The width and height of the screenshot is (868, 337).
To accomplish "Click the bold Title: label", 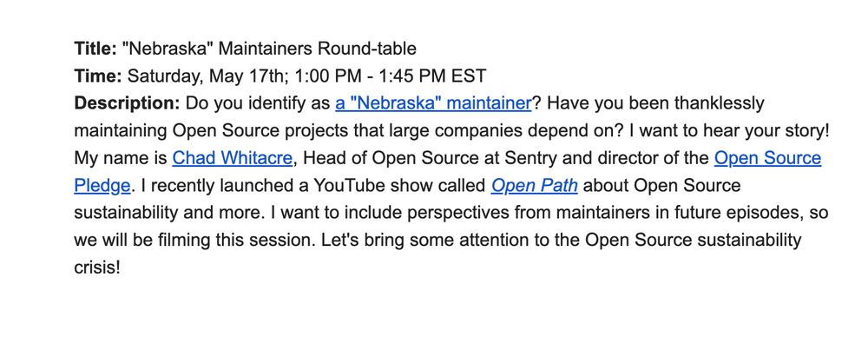I will coord(95,49).
